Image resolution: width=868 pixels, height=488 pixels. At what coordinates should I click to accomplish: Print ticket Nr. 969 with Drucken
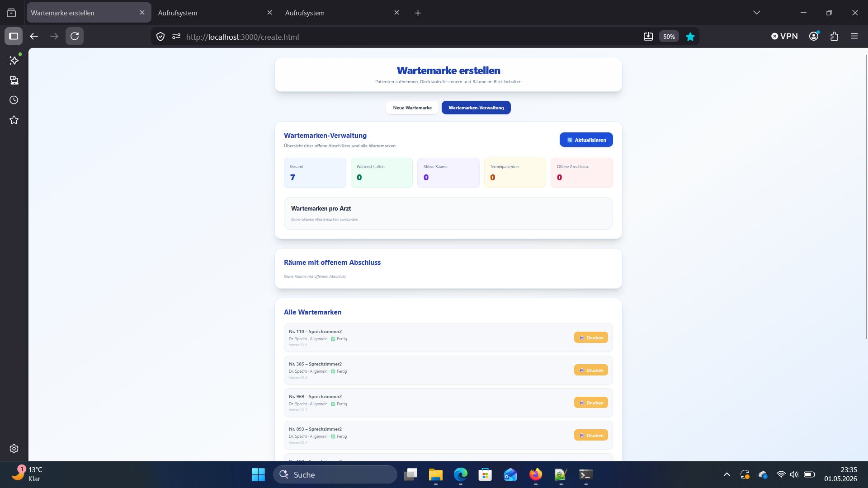(x=591, y=403)
